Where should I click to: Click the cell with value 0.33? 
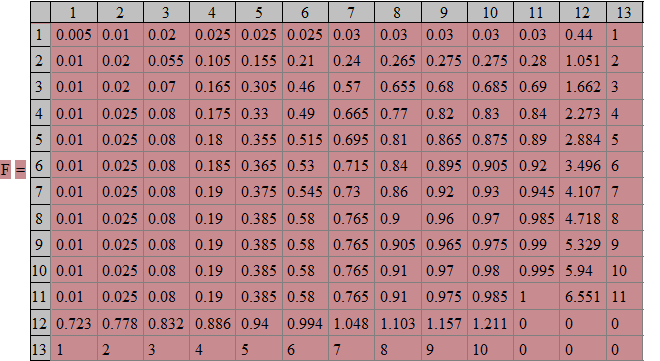[259, 113]
